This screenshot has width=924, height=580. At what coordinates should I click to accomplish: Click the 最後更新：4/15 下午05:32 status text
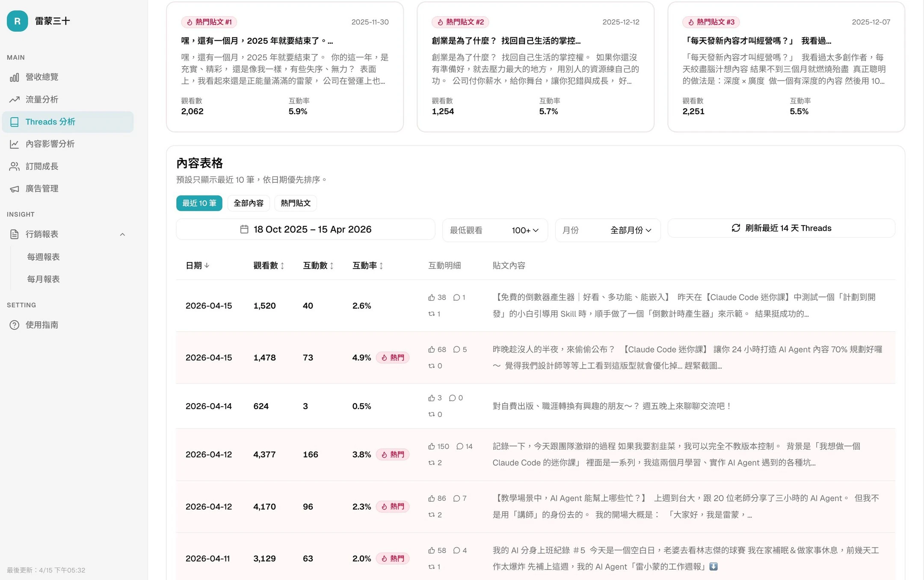click(46, 570)
